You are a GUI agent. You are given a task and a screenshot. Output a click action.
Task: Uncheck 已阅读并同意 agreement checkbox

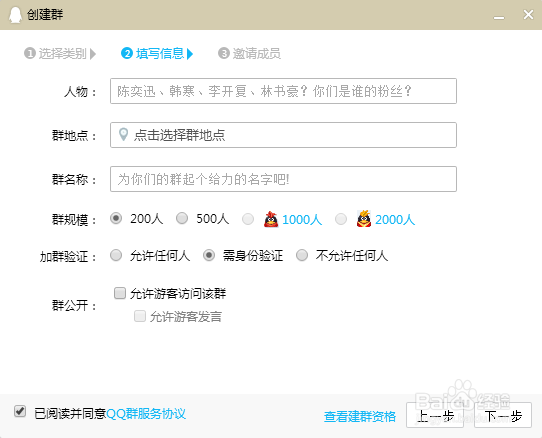click(20, 411)
